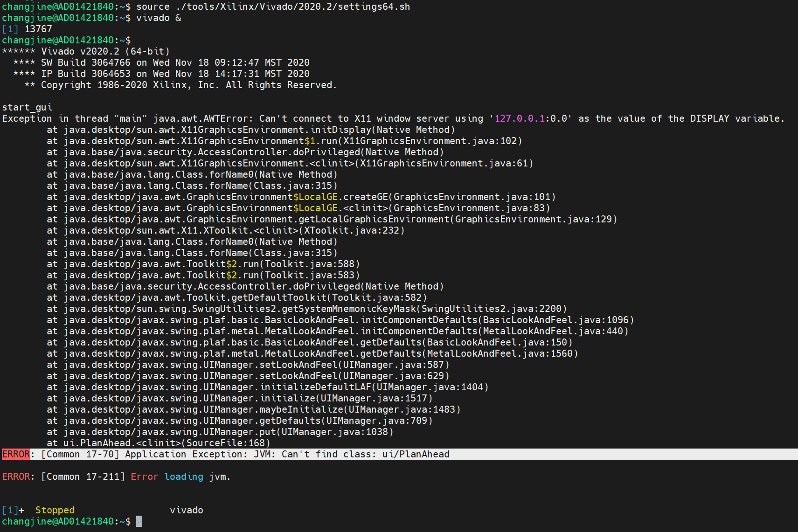The height and width of the screenshot is (532, 798).
Task: Click the '[Common 17-211] Error loading jvm.' line
Action: [117, 477]
